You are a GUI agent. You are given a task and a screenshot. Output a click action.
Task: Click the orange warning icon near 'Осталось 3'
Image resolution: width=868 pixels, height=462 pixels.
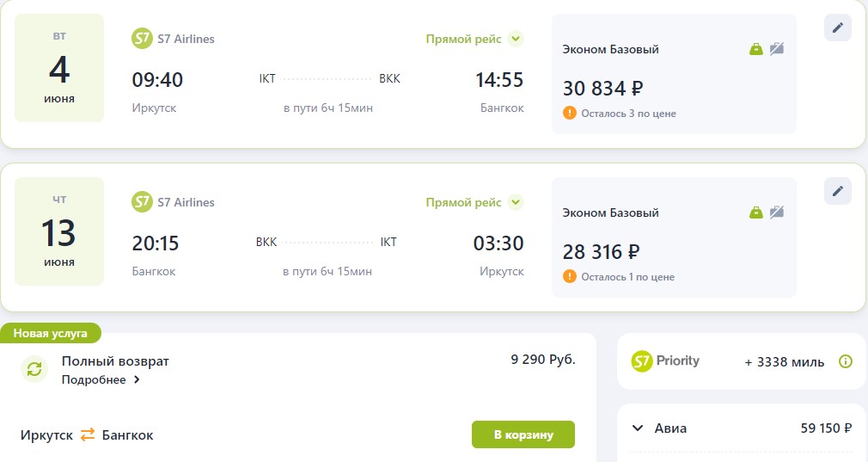coord(569,113)
